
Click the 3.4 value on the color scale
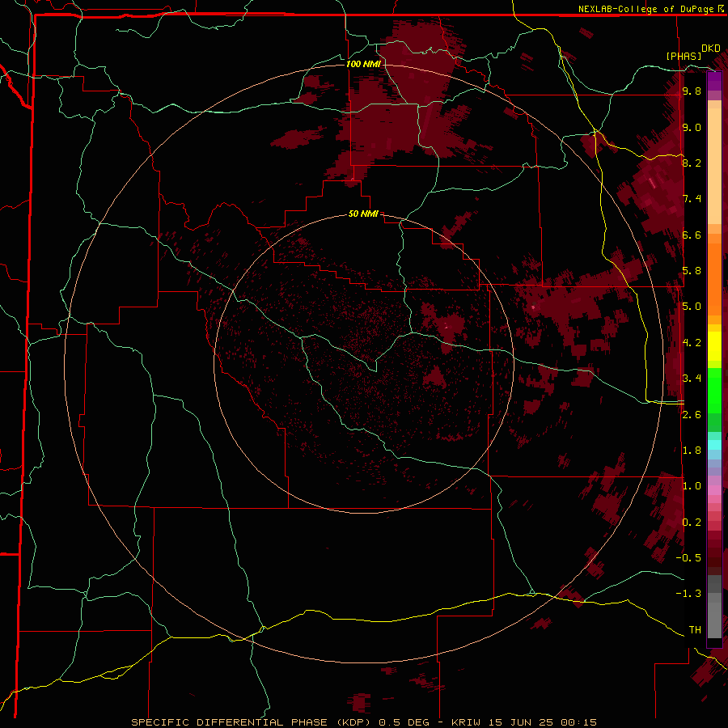[x=692, y=379]
